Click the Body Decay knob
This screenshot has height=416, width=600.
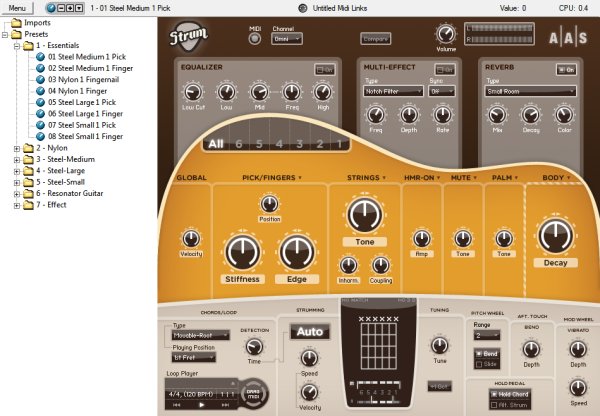[x=556, y=236]
